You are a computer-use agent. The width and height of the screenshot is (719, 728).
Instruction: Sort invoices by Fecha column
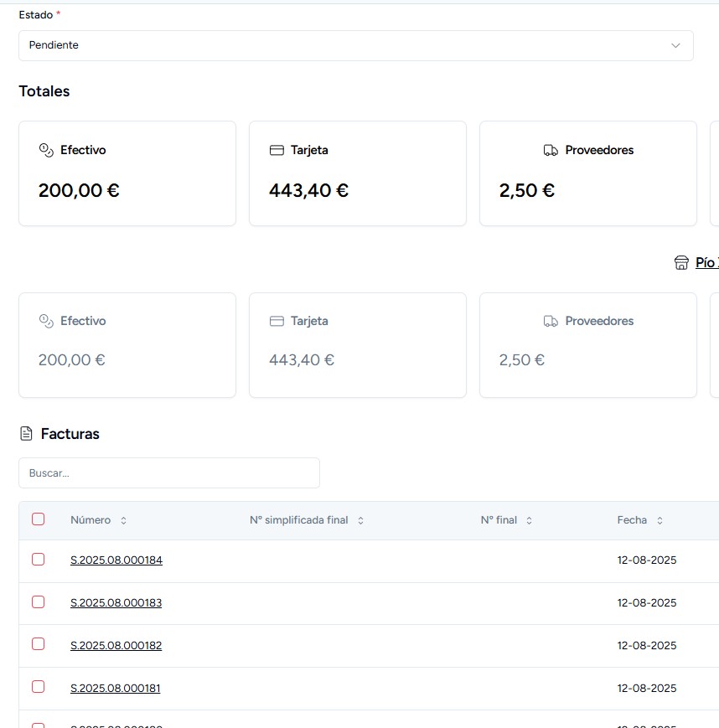(660, 520)
